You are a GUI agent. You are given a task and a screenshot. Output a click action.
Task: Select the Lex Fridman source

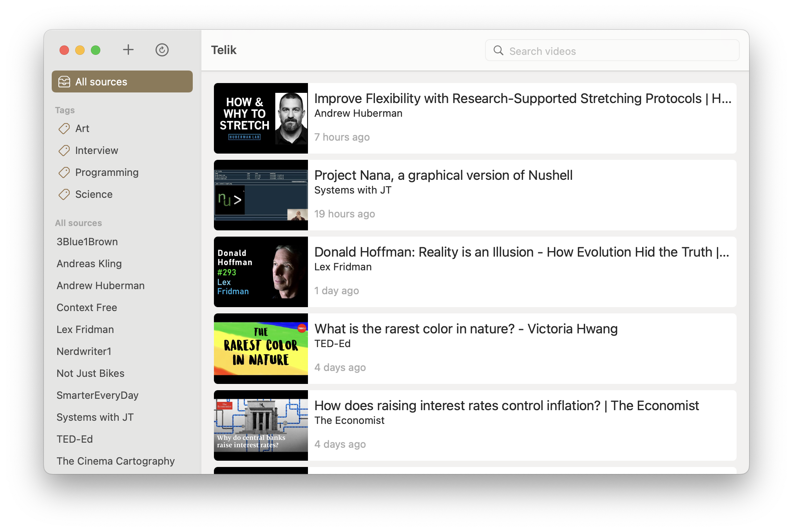pyautogui.click(x=86, y=329)
